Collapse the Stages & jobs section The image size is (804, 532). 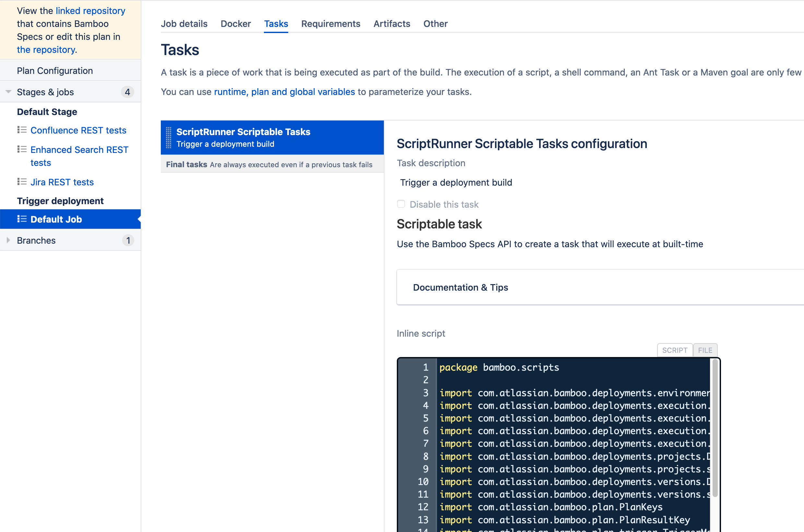(8, 92)
